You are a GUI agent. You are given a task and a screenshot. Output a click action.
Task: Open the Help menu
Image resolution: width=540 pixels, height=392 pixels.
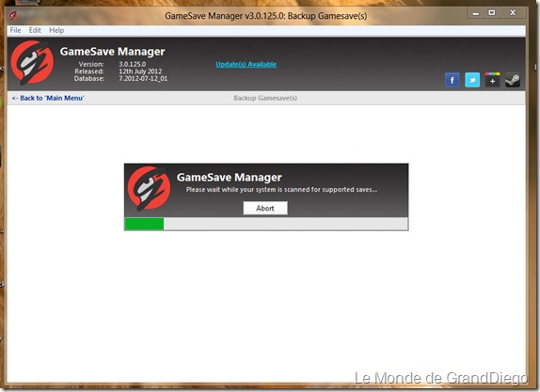(x=56, y=30)
